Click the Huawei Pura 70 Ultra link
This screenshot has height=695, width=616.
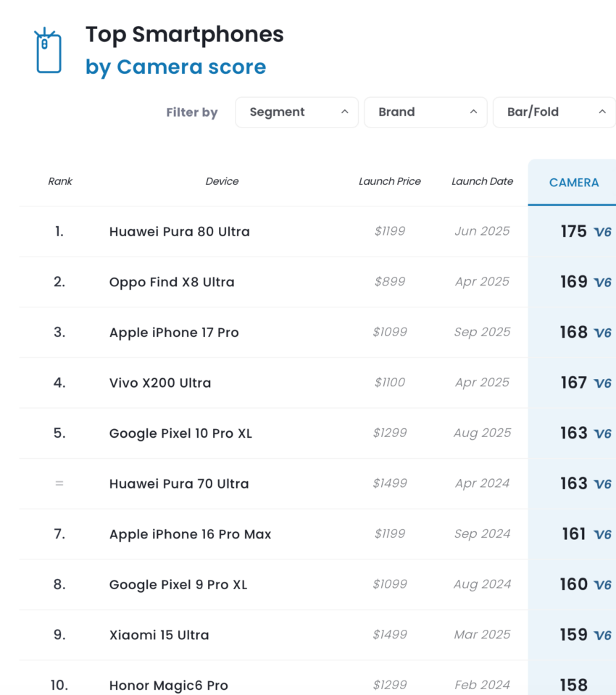pos(179,484)
